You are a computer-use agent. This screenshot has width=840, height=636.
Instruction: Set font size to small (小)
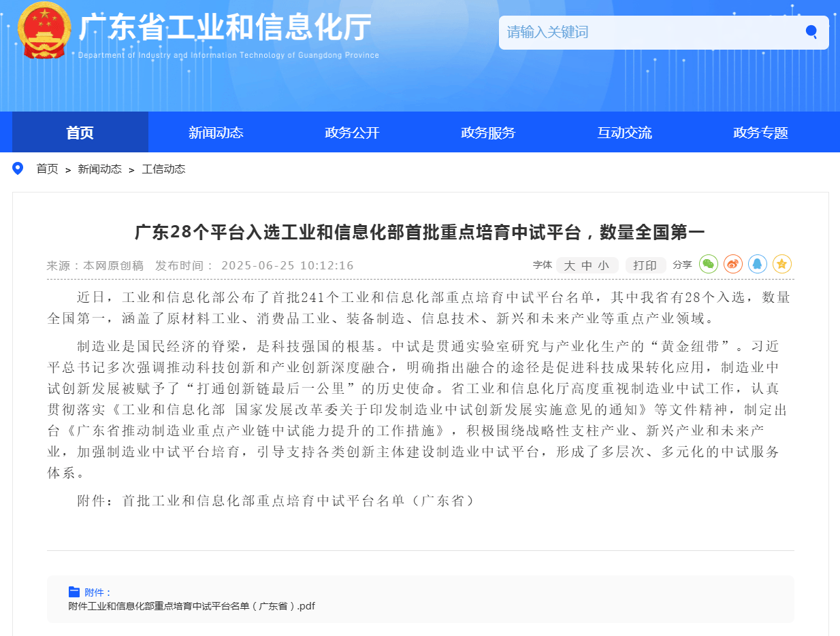604,265
